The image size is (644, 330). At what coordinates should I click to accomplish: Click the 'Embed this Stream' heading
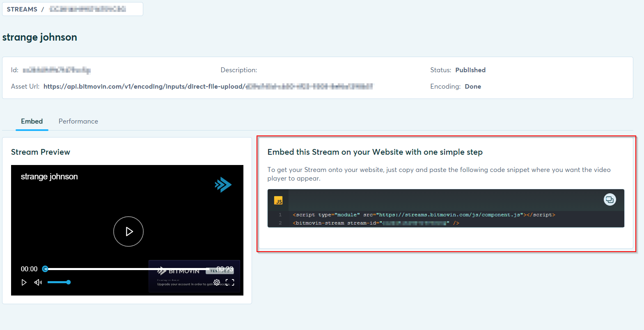point(375,152)
